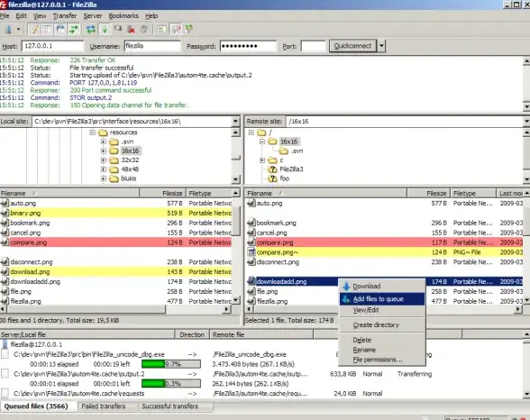The image size is (530, 420).
Task: Choose Add files to queue in context menu
Action: 382,299
